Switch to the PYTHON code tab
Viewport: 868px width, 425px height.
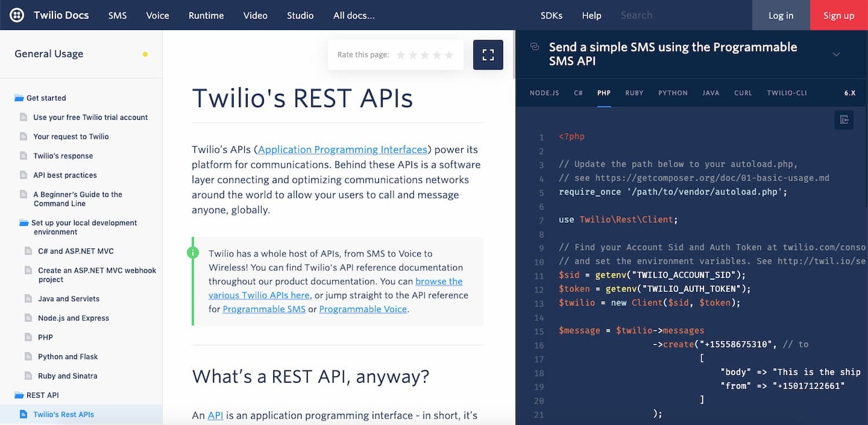tap(672, 93)
